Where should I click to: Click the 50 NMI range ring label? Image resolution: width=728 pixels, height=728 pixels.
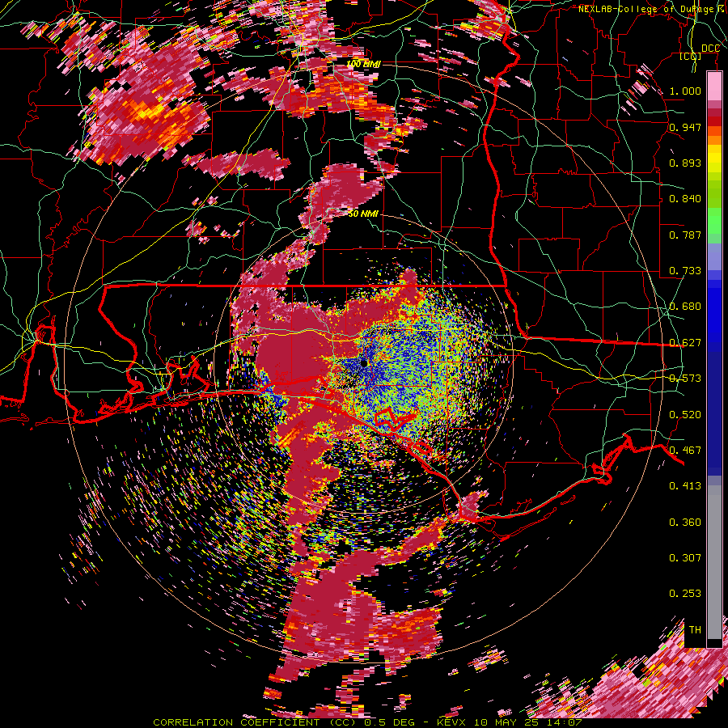363,214
